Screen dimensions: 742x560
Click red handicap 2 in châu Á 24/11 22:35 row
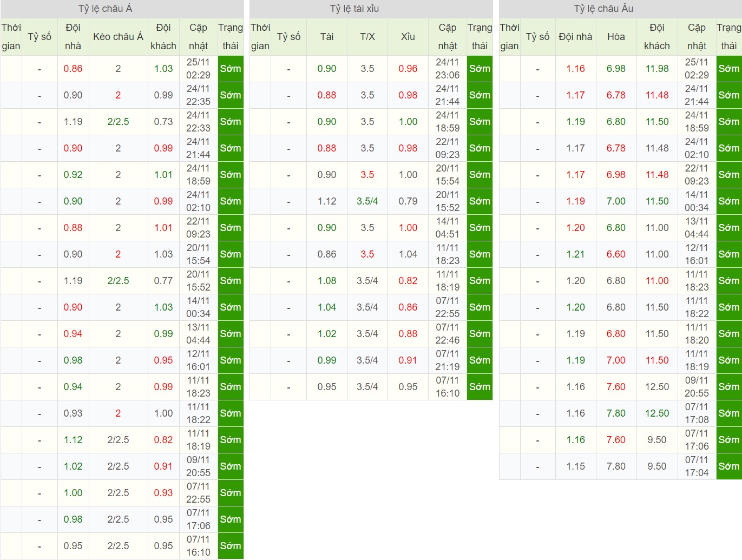[118, 95]
